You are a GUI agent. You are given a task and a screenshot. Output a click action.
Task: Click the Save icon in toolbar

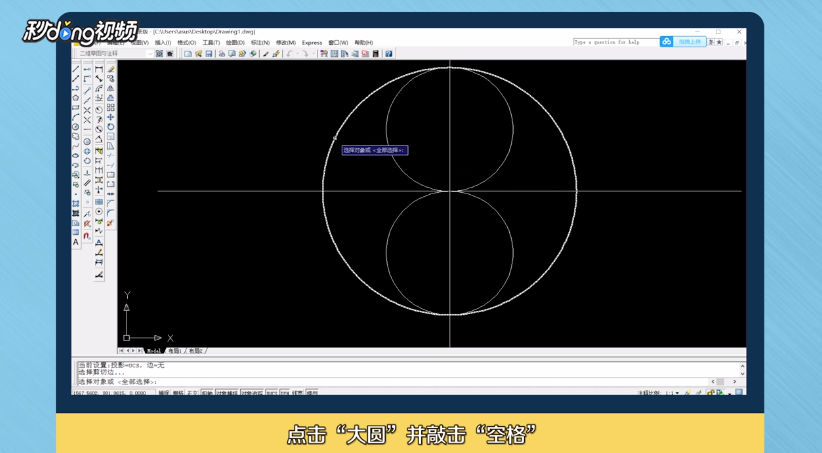coord(209,53)
